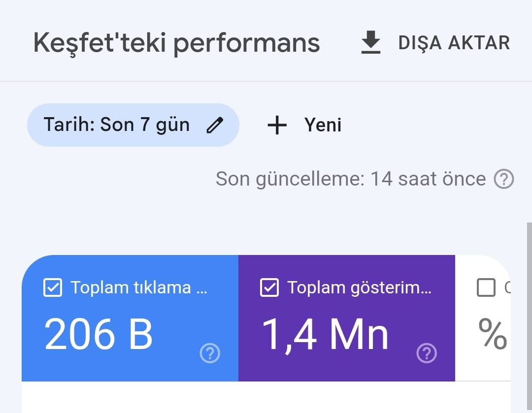
Task: Open help icon in blue clicks card
Action: click(210, 353)
